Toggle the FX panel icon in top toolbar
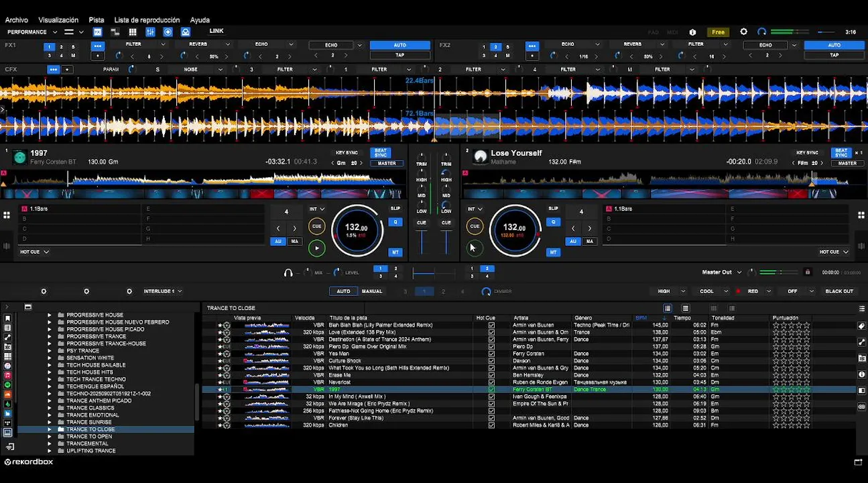This screenshot has height=483, width=868. 98,32
